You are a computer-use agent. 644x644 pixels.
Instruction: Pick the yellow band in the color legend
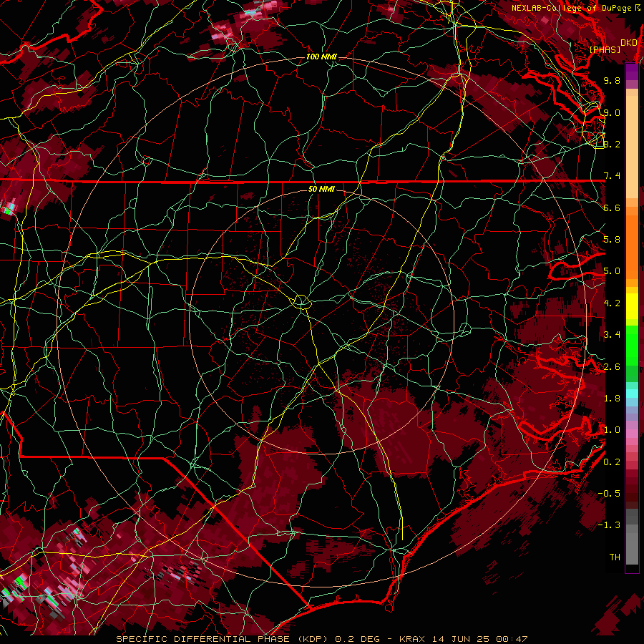[632, 306]
